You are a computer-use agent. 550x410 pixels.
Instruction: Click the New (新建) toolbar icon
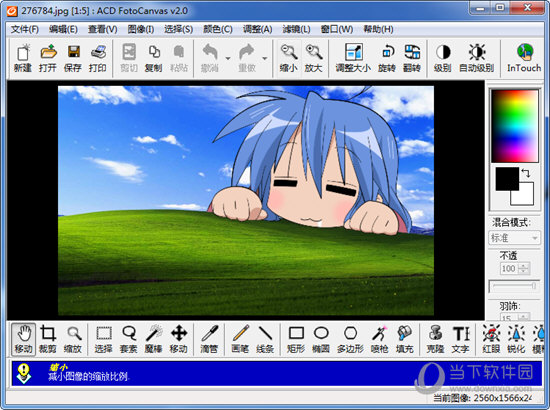click(23, 58)
